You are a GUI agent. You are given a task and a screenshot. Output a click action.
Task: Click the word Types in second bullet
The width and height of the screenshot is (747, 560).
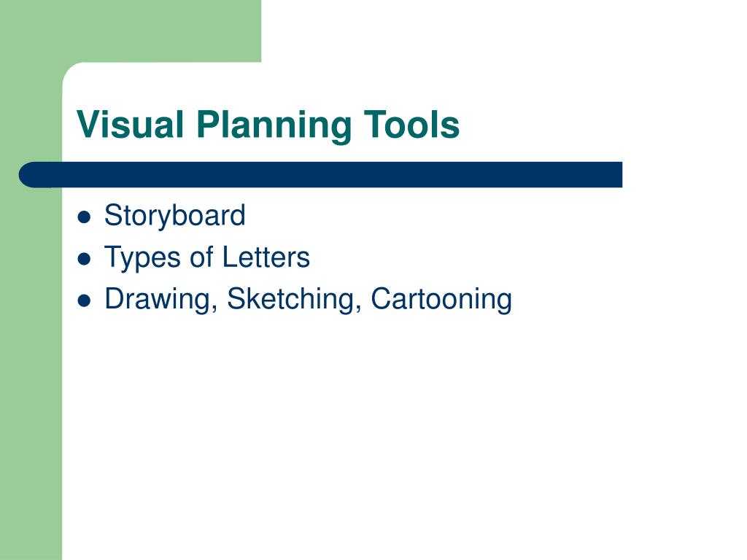(x=143, y=258)
